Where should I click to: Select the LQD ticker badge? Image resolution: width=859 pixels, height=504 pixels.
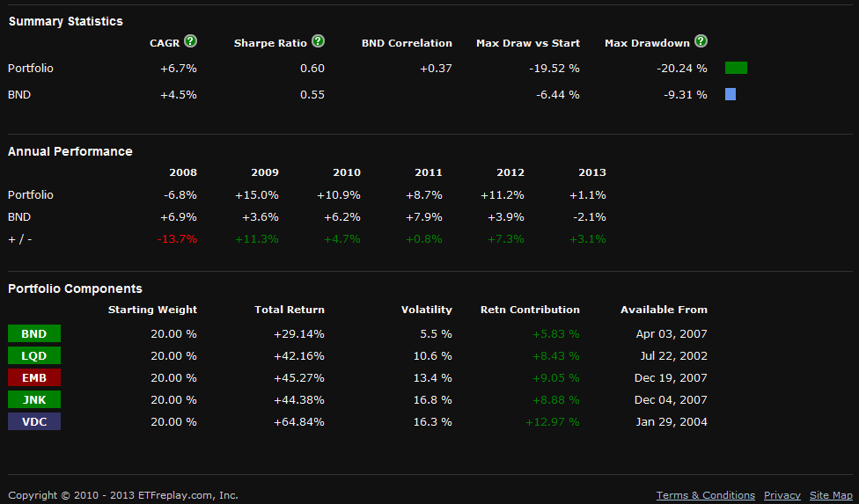tap(34, 355)
